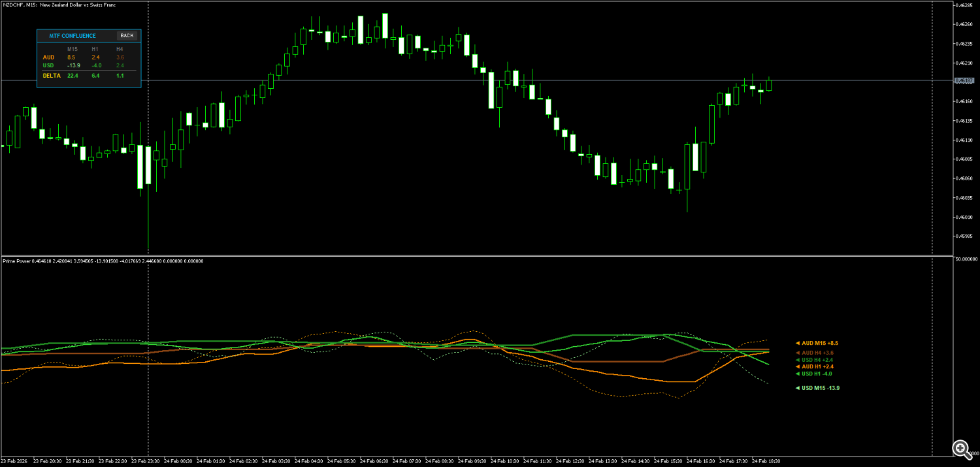The image size is (980, 467).
Task: Select the AUD H1 +2.4 marker arrow
Action: tap(798, 366)
